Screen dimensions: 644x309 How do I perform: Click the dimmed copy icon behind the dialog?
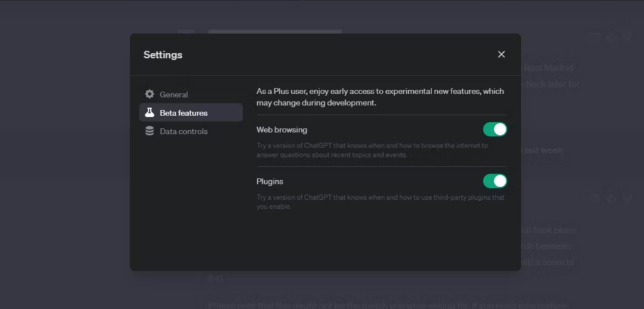click(x=594, y=36)
